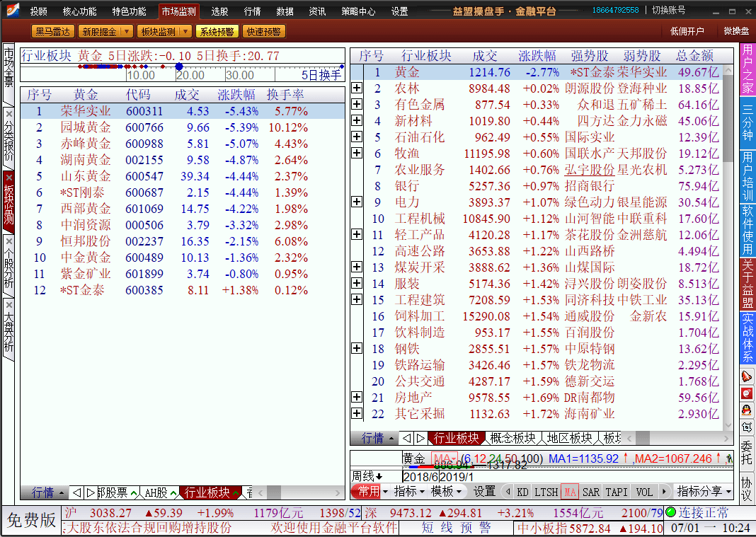Viewport: 756px width, 537px height.
Task: Click the screenshot capture icon in right sidebar
Action: 746,427
